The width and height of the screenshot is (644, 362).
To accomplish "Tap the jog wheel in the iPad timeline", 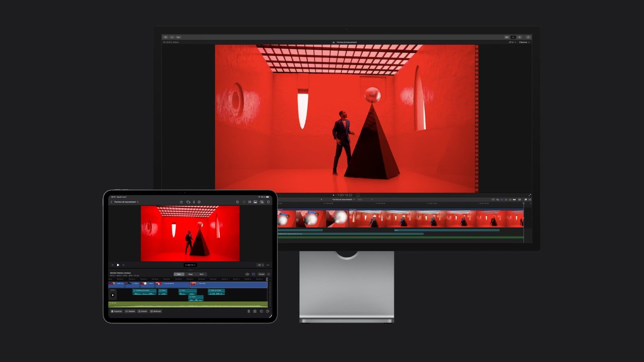I will point(112,295).
